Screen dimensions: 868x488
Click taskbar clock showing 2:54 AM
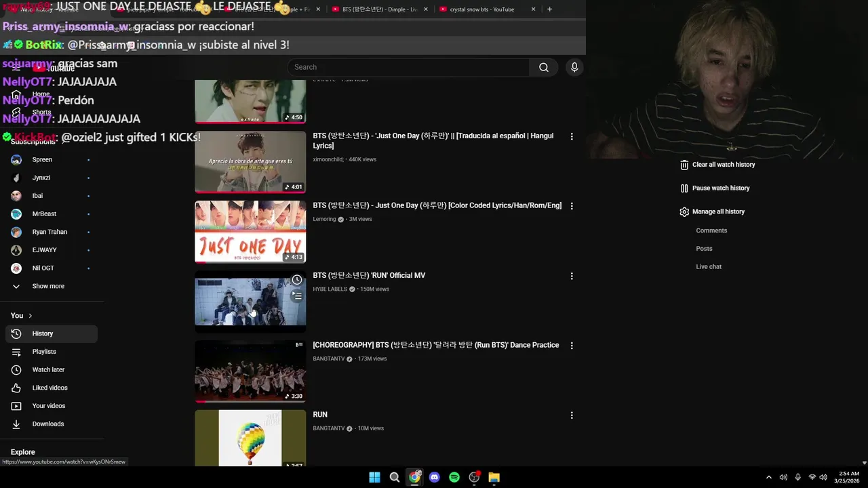pos(848,477)
